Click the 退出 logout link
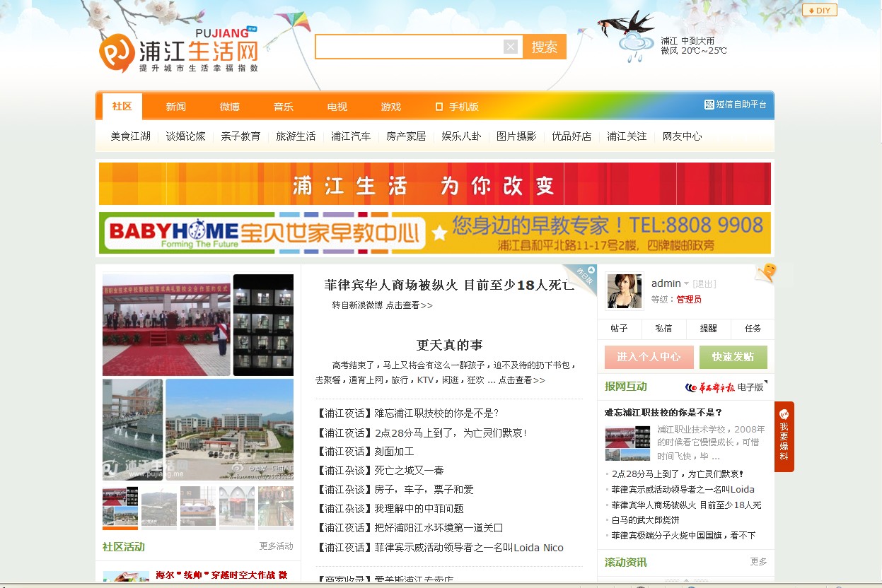Viewport: 882px width, 588px height. [704, 284]
